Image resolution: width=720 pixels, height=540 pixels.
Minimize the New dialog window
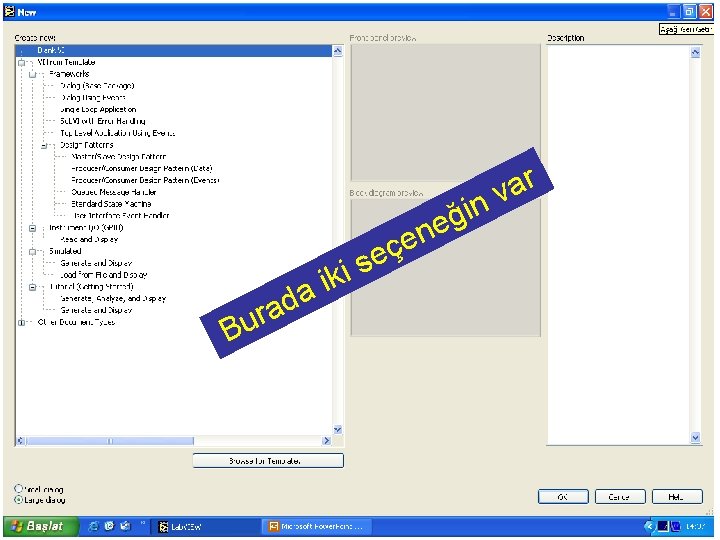pos(674,11)
